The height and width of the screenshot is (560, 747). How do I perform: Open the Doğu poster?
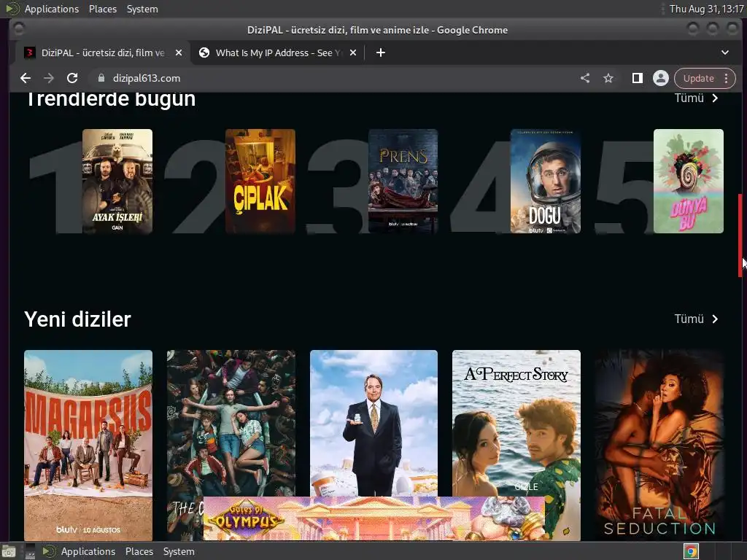[546, 181]
